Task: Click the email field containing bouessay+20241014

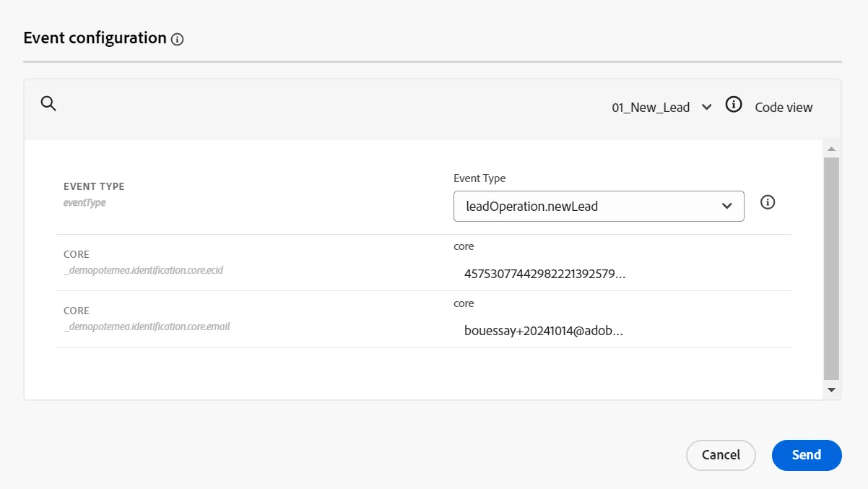Action: point(543,332)
